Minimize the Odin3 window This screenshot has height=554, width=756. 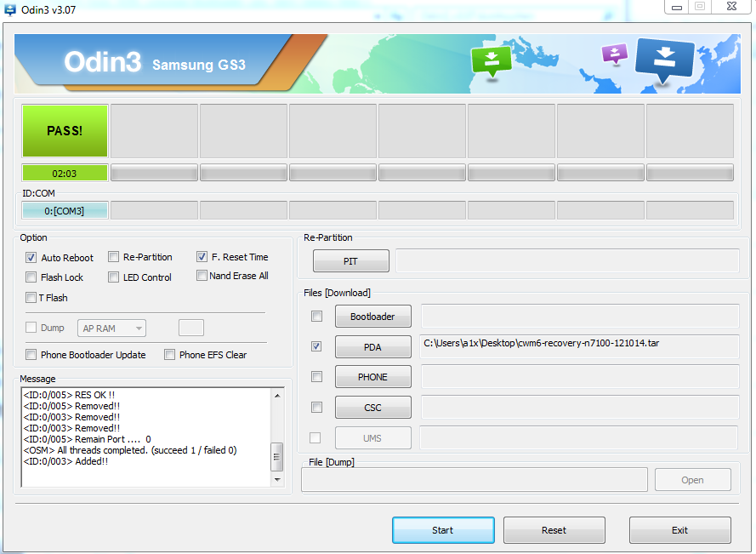point(677,7)
